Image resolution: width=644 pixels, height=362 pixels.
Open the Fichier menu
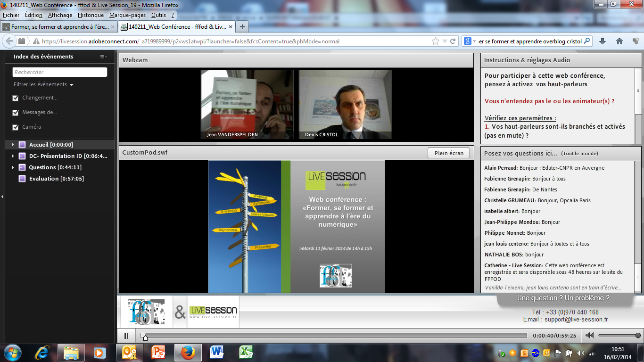(11, 15)
